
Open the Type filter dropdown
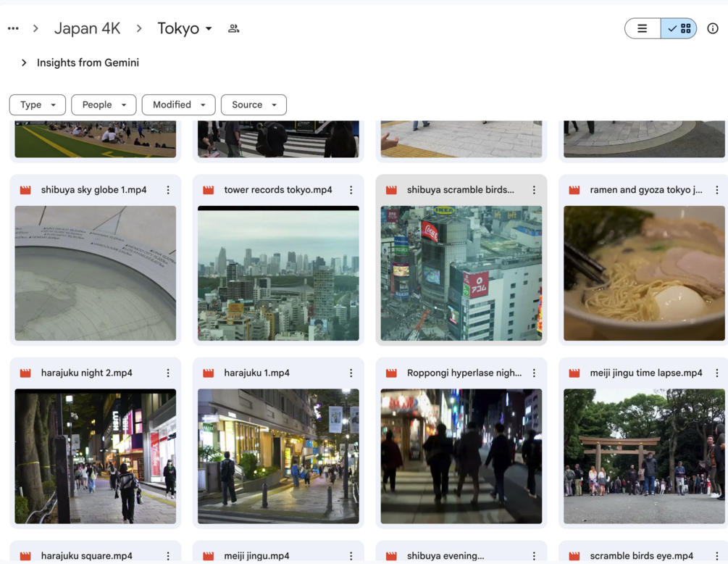(x=38, y=105)
